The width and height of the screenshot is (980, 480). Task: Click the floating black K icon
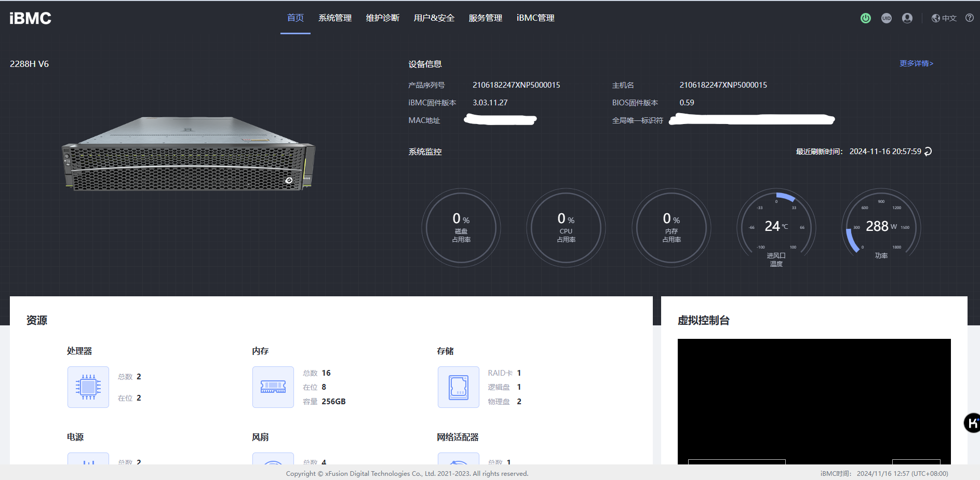coord(972,423)
